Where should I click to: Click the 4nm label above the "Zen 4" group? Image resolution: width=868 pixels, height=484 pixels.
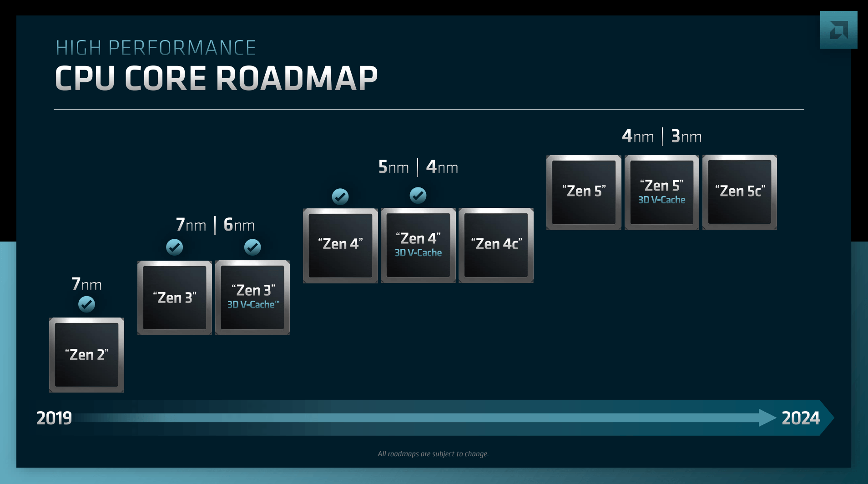click(x=442, y=167)
